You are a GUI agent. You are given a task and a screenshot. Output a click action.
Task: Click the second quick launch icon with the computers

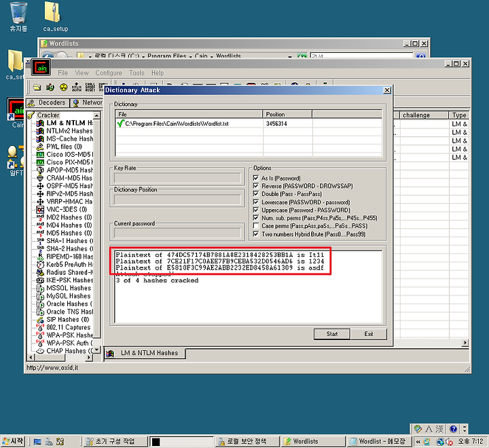tap(49, 441)
